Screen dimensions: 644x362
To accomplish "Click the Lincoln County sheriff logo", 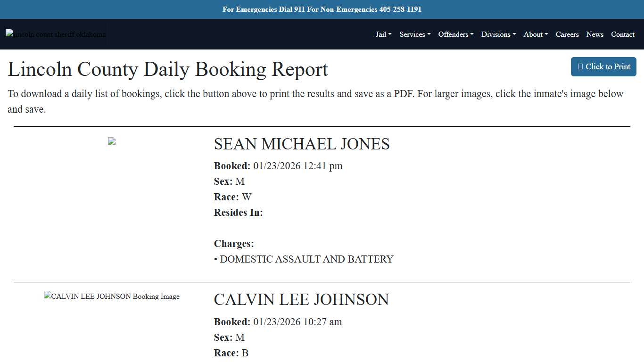I will pos(55,34).
